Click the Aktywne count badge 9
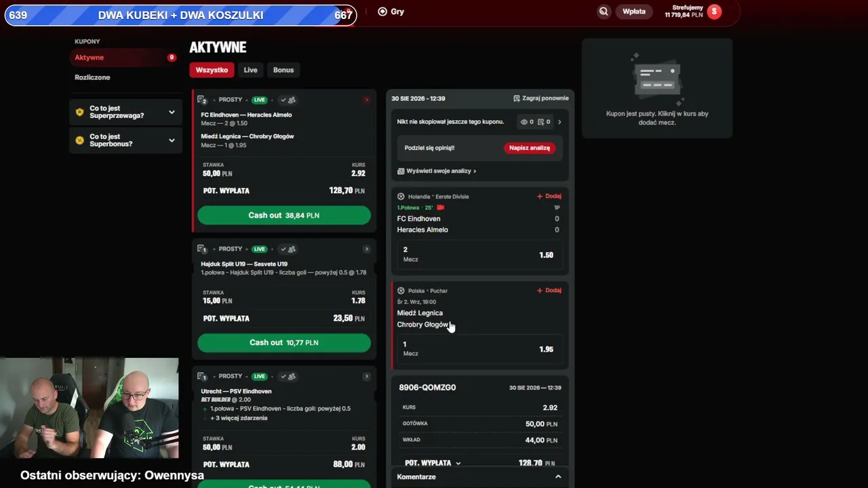This screenshot has width=868, height=488. pyautogui.click(x=172, y=58)
